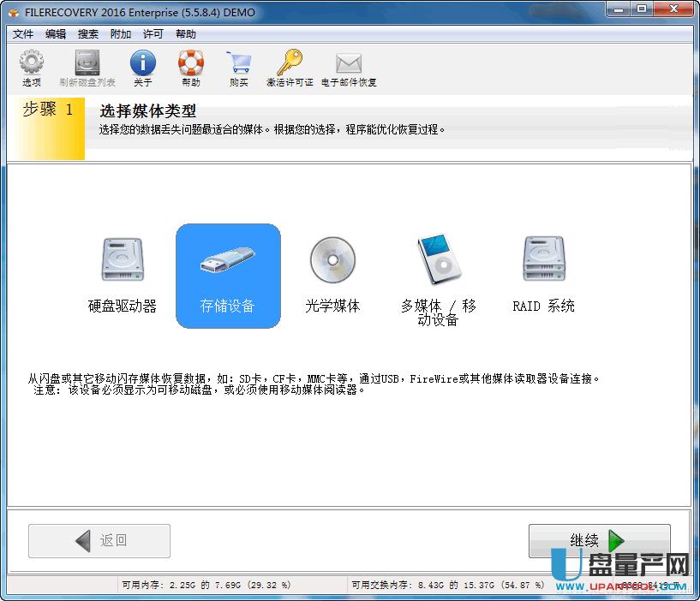The height and width of the screenshot is (601, 700).
Task: Click the 继续 continue button
Action: coord(598,540)
